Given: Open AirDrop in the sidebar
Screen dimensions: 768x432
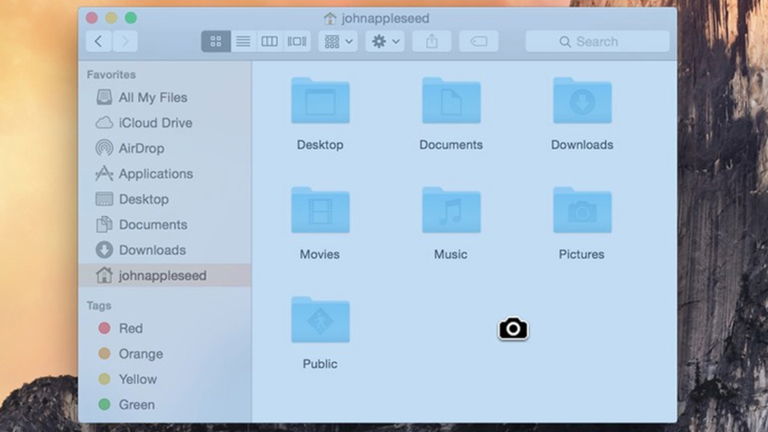Looking at the screenshot, I should 165,148.
